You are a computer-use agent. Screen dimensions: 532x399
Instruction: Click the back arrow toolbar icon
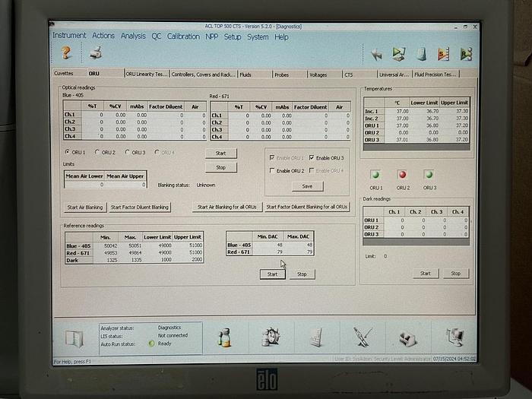point(376,54)
